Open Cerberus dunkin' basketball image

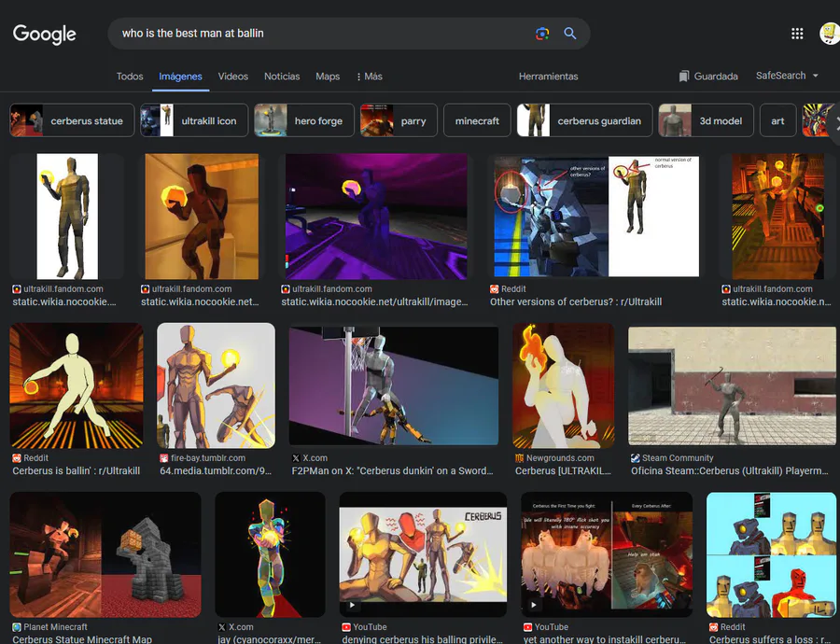pos(394,385)
